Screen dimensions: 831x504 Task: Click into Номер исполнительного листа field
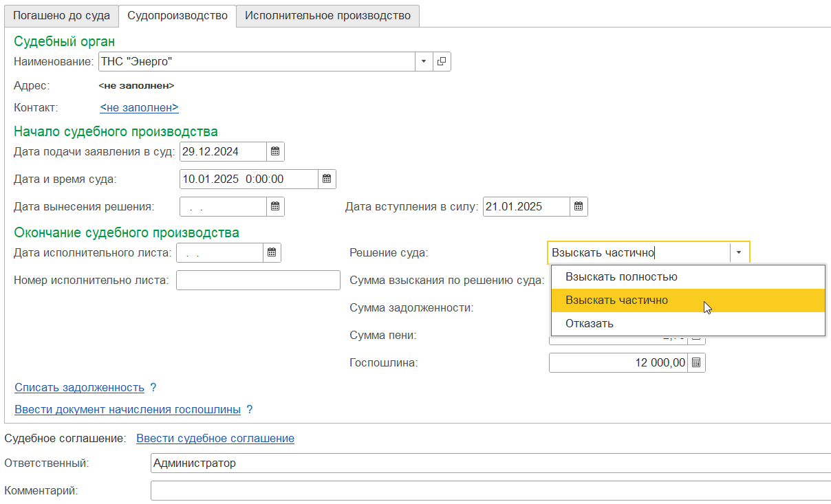[x=258, y=281]
